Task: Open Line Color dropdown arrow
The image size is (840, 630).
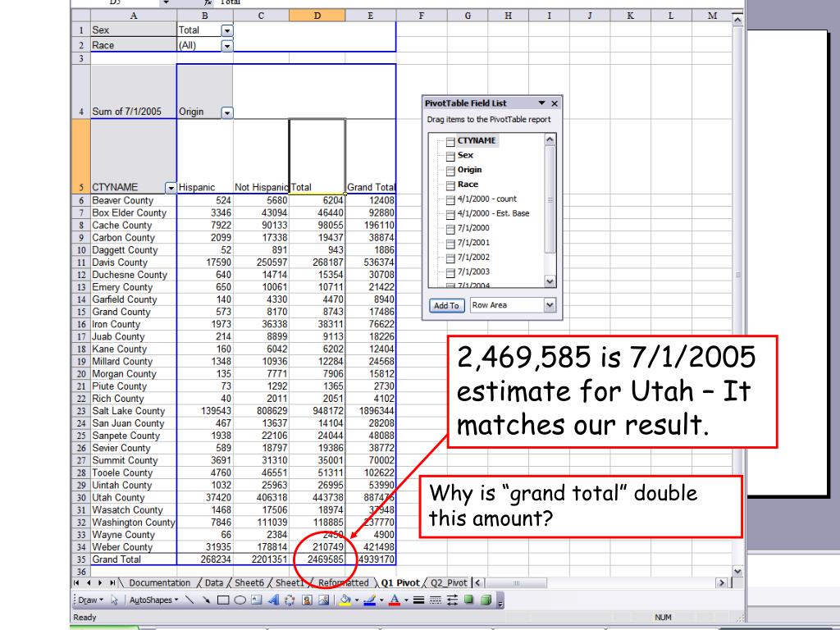Action: click(381, 600)
